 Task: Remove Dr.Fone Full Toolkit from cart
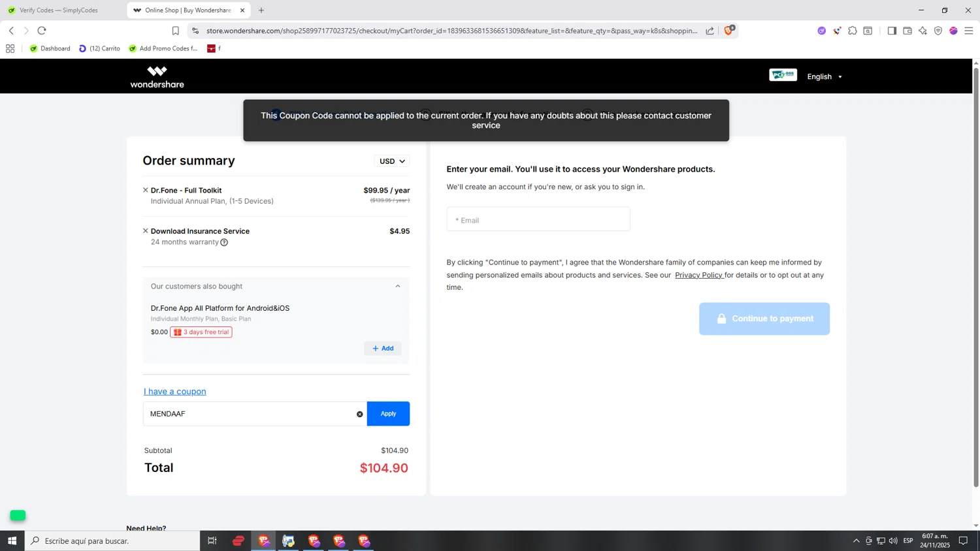pos(146,190)
